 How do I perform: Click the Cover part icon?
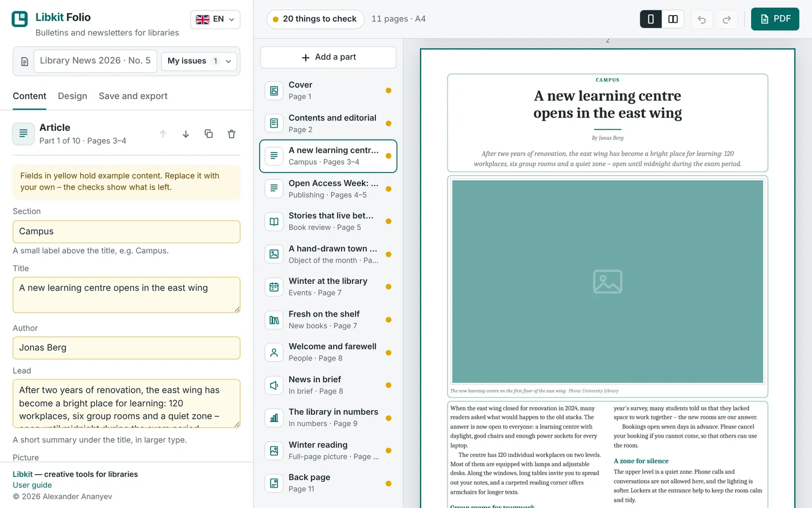tap(274, 91)
